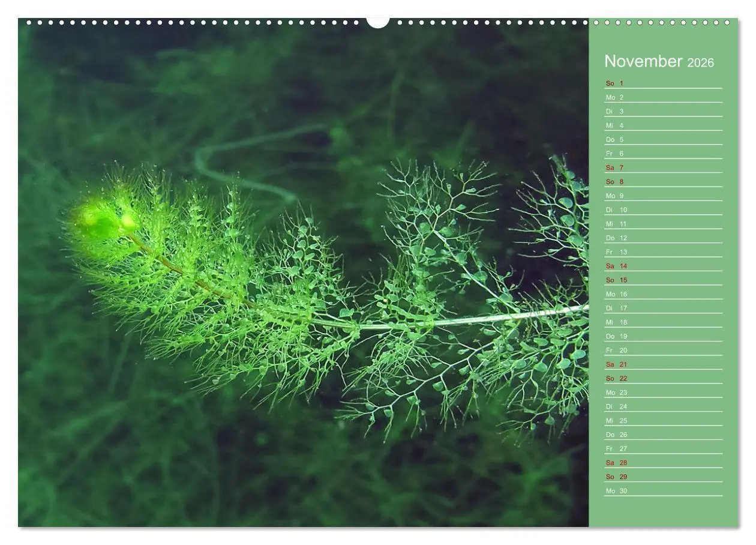
Task: Click the green aquatic plant photo
Action: 304,273
